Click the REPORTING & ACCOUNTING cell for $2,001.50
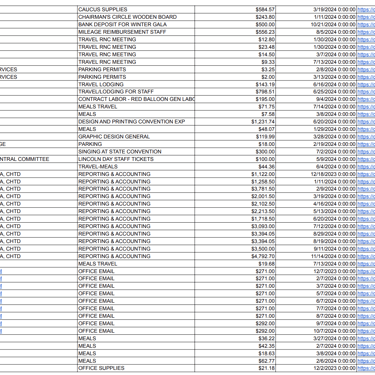The image size is (375, 375). (x=136, y=196)
